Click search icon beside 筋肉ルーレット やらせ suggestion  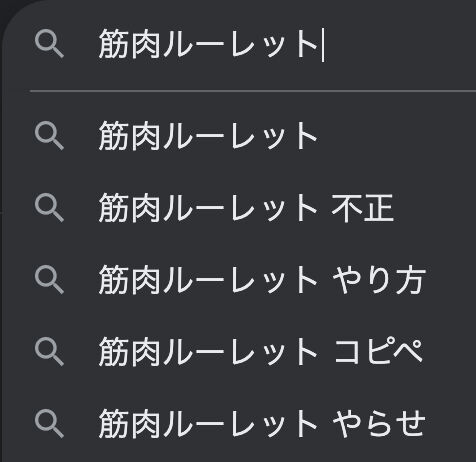pyautogui.click(x=49, y=424)
